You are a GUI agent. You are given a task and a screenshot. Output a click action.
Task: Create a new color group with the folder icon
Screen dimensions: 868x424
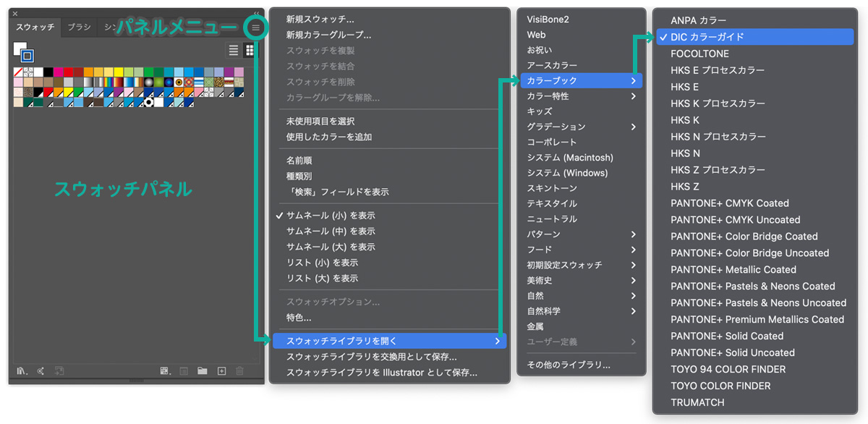coord(202,370)
